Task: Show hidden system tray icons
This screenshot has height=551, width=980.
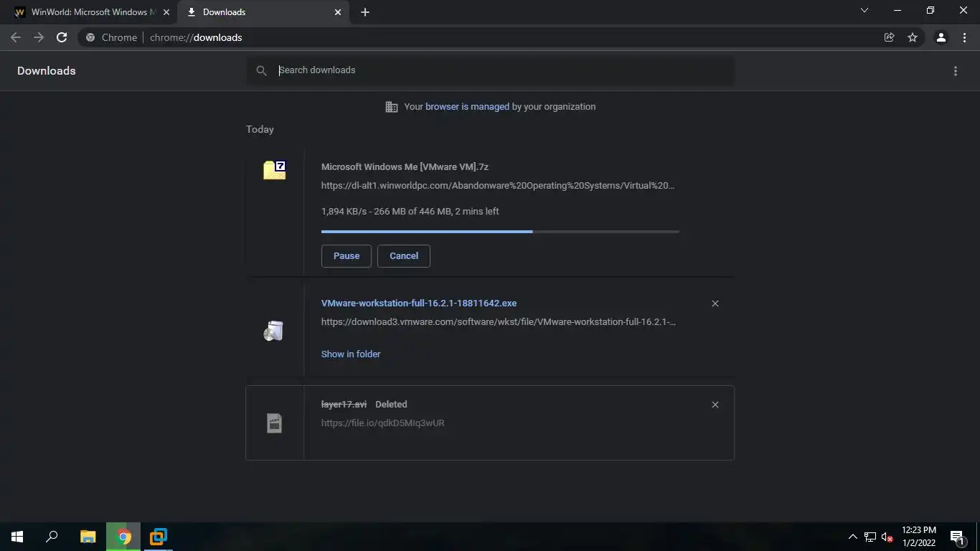Action: 853,537
